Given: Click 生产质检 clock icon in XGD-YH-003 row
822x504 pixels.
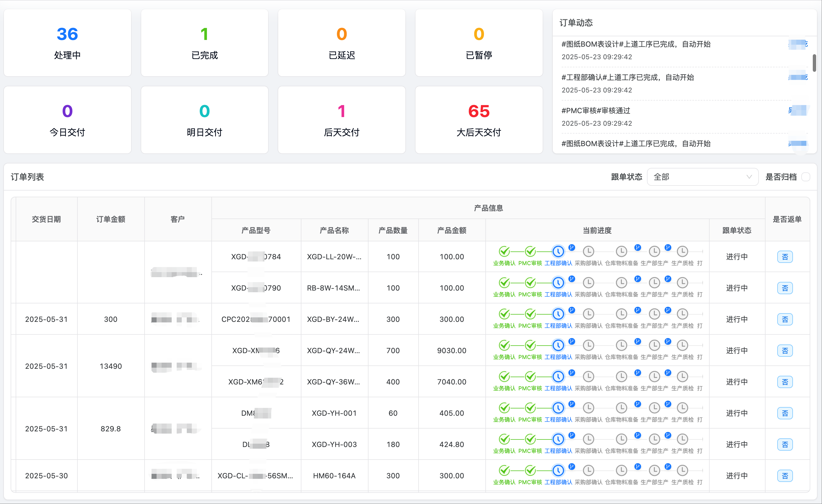Looking at the screenshot, I should pyautogui.click(x=682, y=439).
